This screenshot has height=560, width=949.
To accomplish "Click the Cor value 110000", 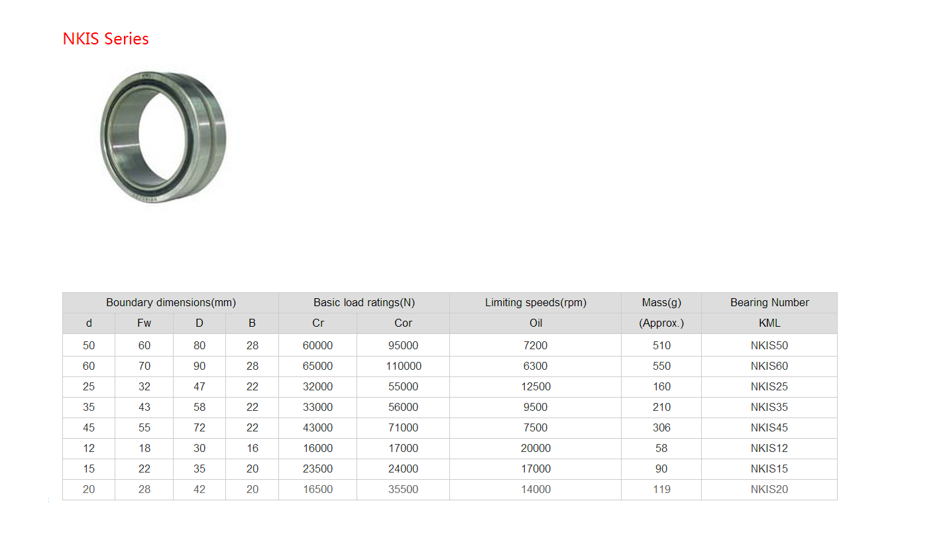I will tap(404, 366).
